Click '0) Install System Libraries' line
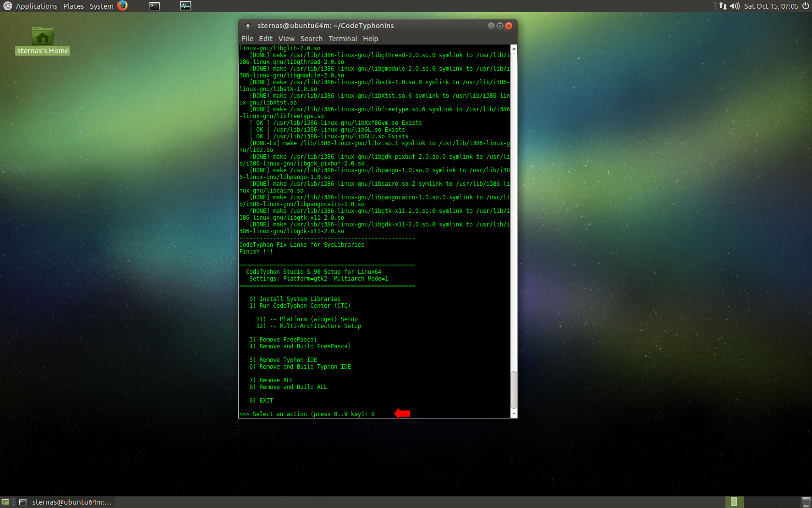 tap(295, 299)
